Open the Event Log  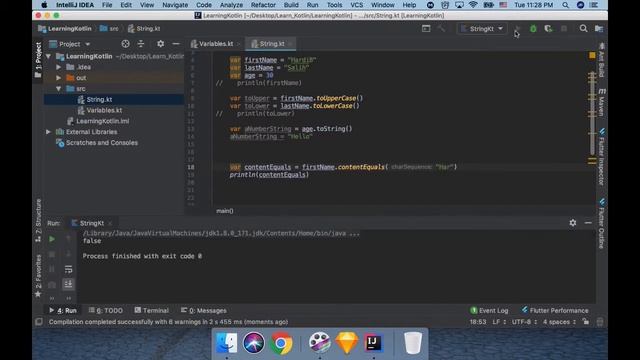coord(489,310)
